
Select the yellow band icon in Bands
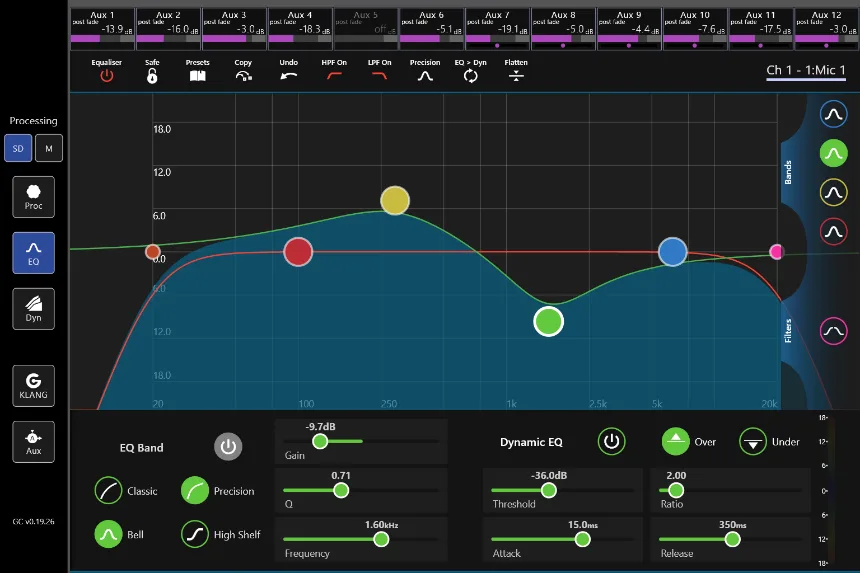[833, 192]
